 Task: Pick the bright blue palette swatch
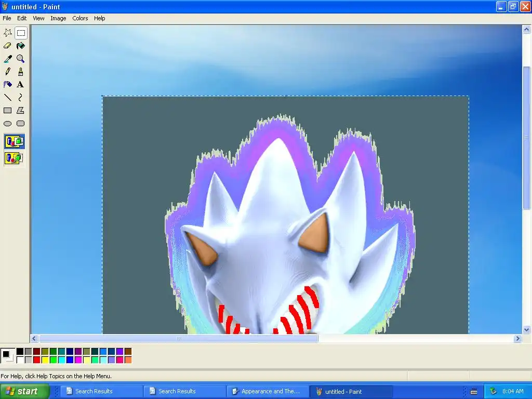(x=70, y=360)
